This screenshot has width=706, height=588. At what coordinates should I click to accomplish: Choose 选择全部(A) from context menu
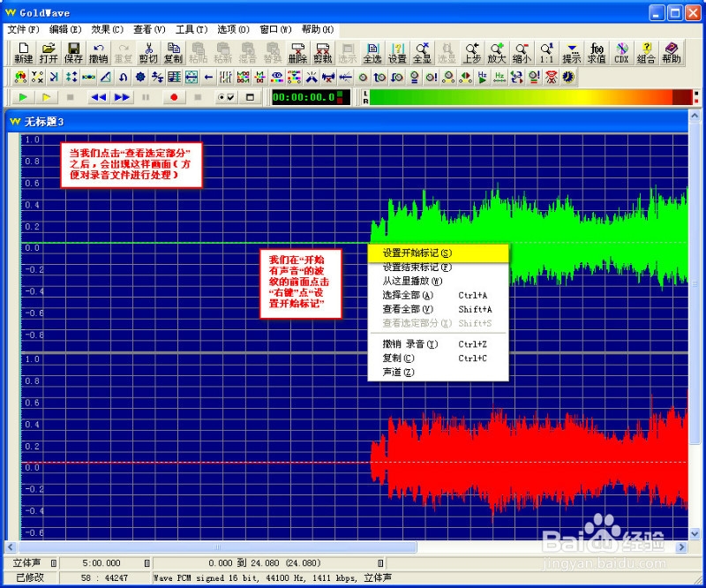[438, 295]
